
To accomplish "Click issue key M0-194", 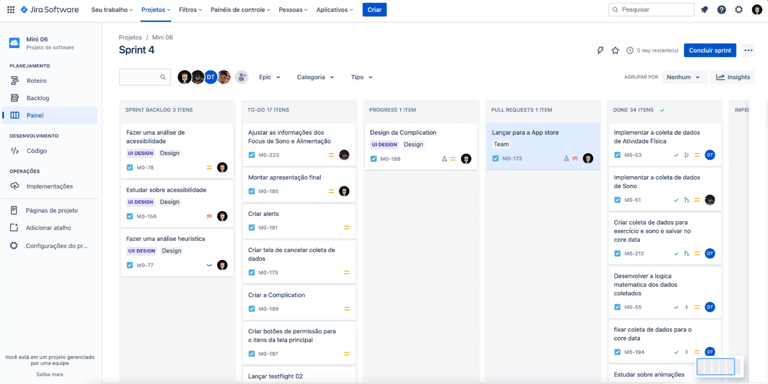I will [634, 352].
